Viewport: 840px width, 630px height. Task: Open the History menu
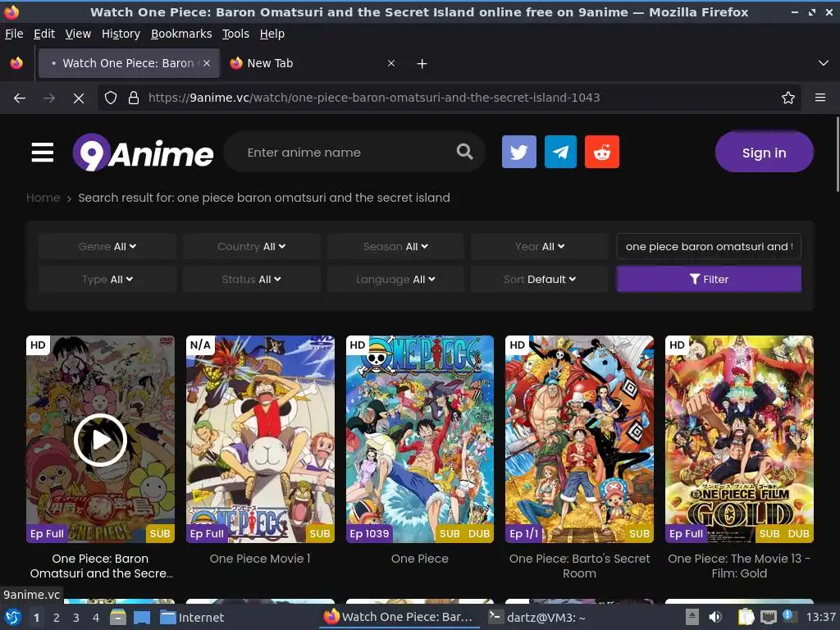tap(121, 34)
